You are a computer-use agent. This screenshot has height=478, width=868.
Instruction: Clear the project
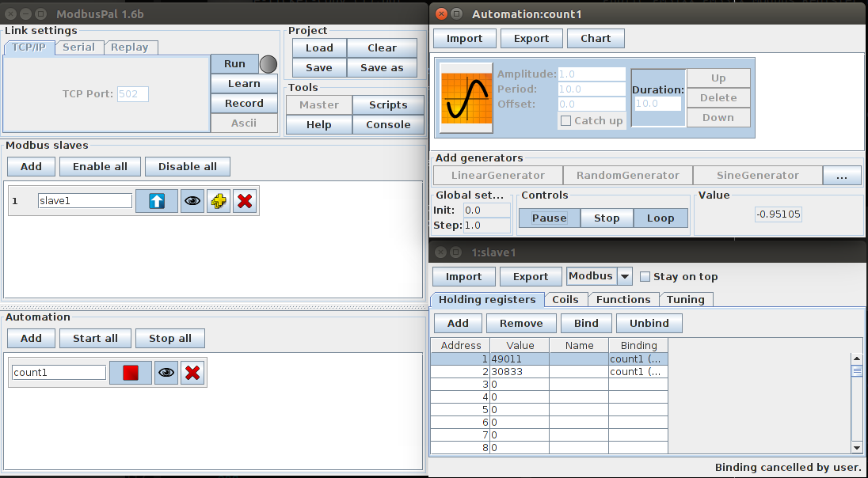(x=382, y=47)
